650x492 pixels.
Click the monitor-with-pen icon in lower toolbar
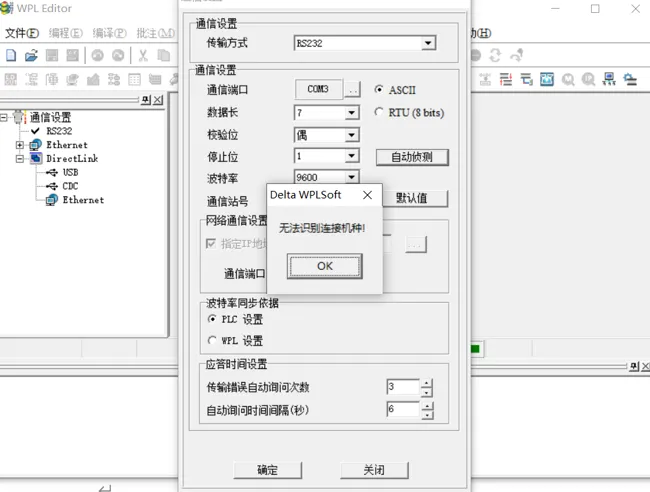[x=73, y=79]
